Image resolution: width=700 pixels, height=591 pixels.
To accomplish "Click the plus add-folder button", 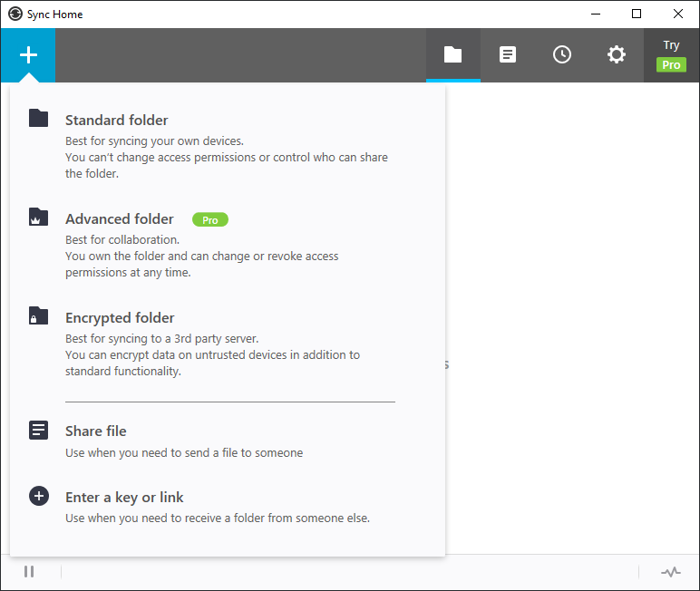I will pos(28,55).
